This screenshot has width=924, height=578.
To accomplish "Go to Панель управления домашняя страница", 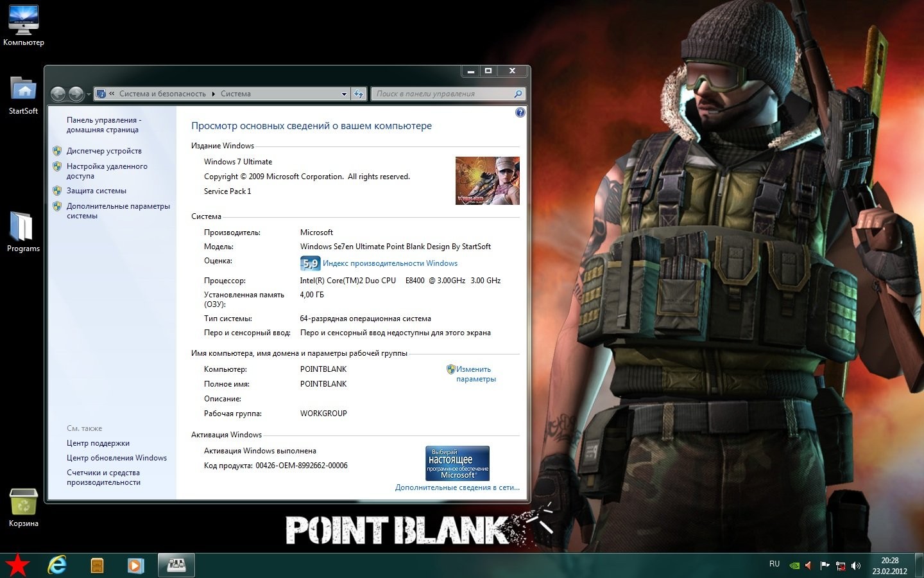I will click(x=104, y=125).
